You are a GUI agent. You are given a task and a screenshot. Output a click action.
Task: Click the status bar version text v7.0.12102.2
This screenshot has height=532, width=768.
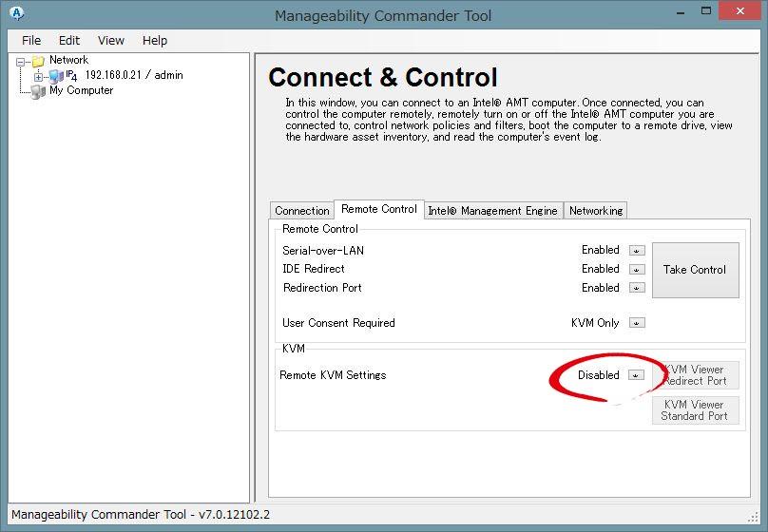(234, 515)
